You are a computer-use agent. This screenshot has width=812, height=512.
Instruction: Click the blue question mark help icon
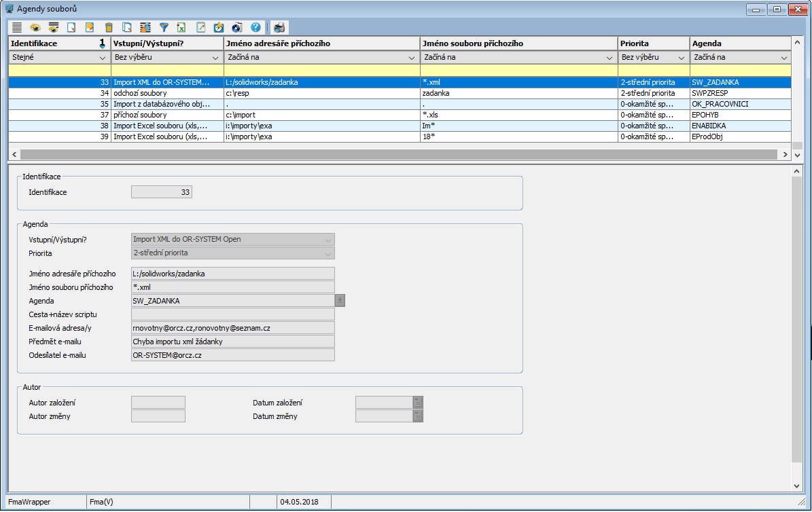(x=255, y=28)
